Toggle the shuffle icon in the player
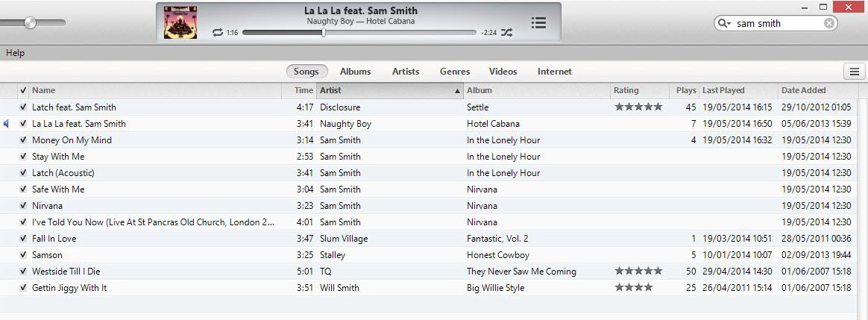Viewport: 868px width, 320px height. tap(506, 33)
